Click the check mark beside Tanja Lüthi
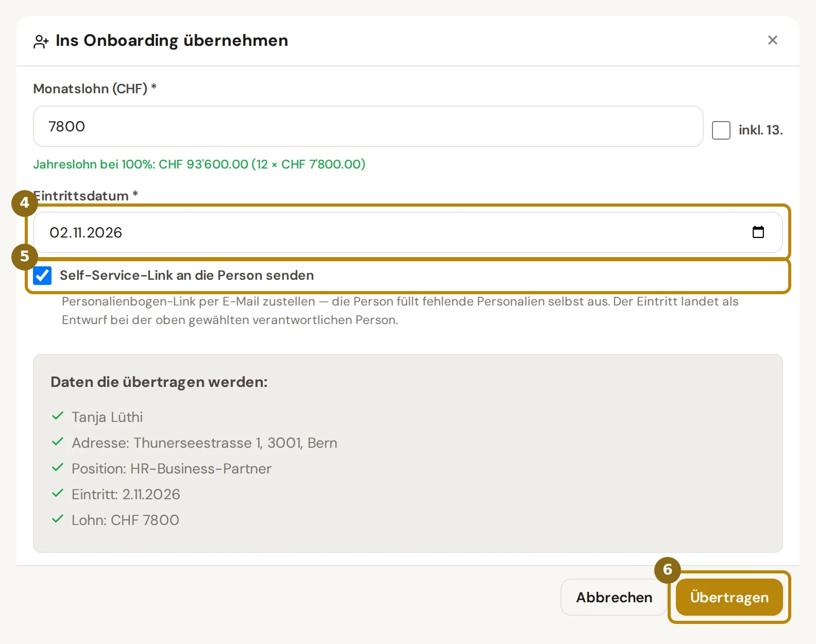 point(58,416)
